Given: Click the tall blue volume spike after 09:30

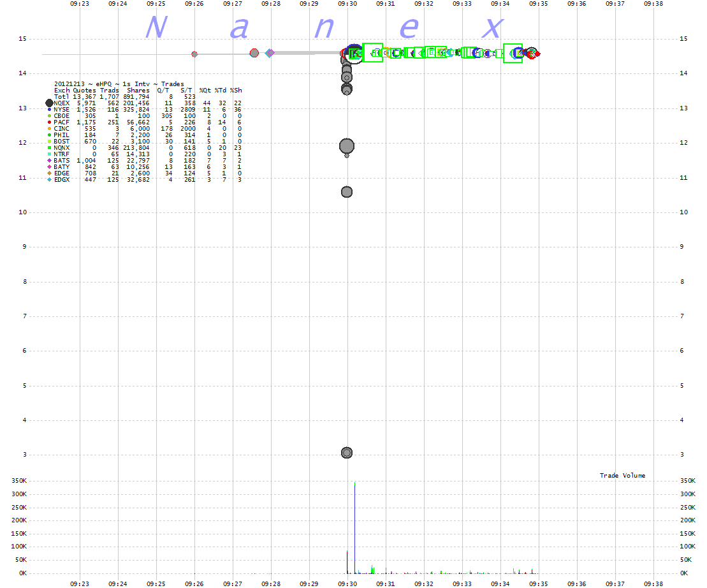Looking at the screenshot, I should pyautogui.click(x=355, y=527).
